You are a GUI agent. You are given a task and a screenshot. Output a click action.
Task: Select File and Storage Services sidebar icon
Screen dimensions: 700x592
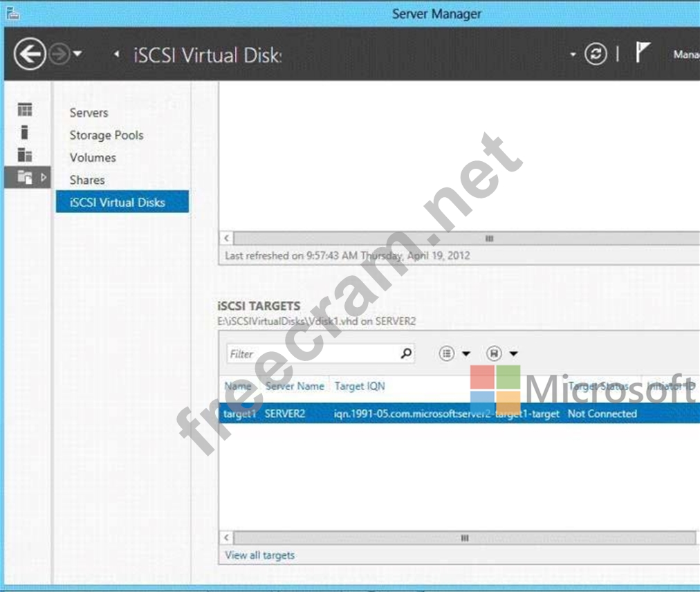point(25,177)
